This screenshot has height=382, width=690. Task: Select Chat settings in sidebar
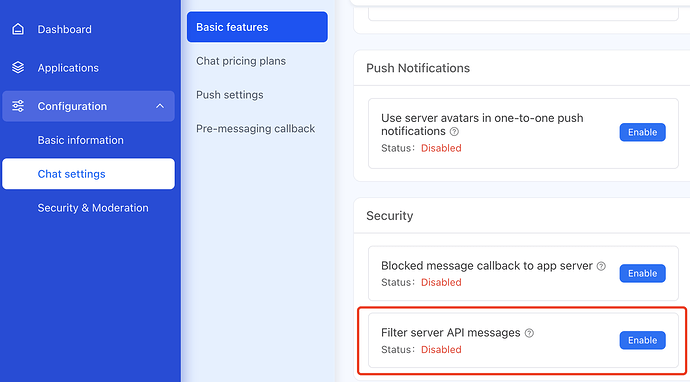coord(88,174)
